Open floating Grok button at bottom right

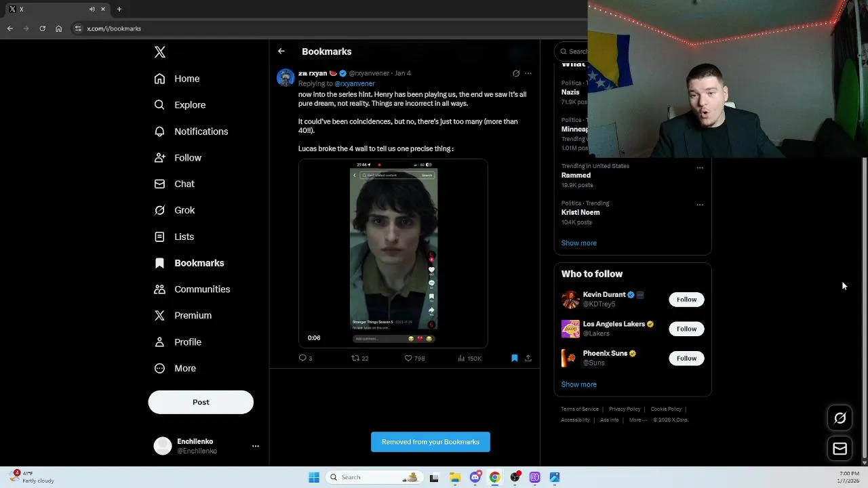tap(840, 418)
